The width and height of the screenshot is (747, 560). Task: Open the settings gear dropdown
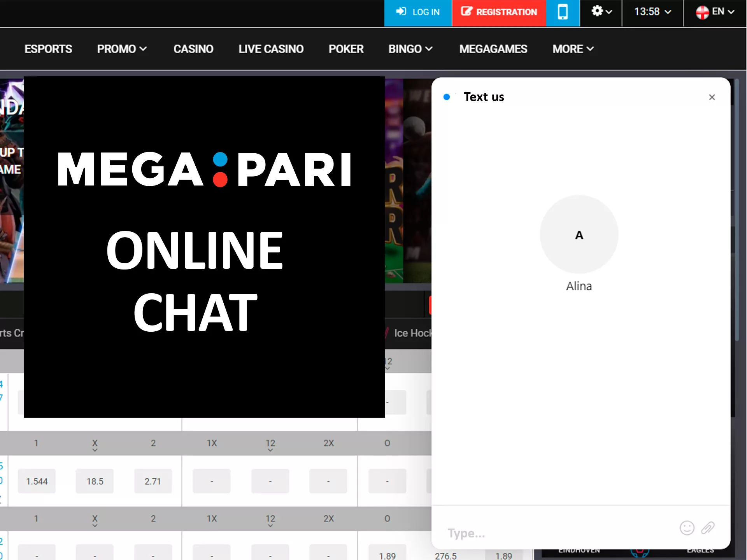(x=601, y=12)
